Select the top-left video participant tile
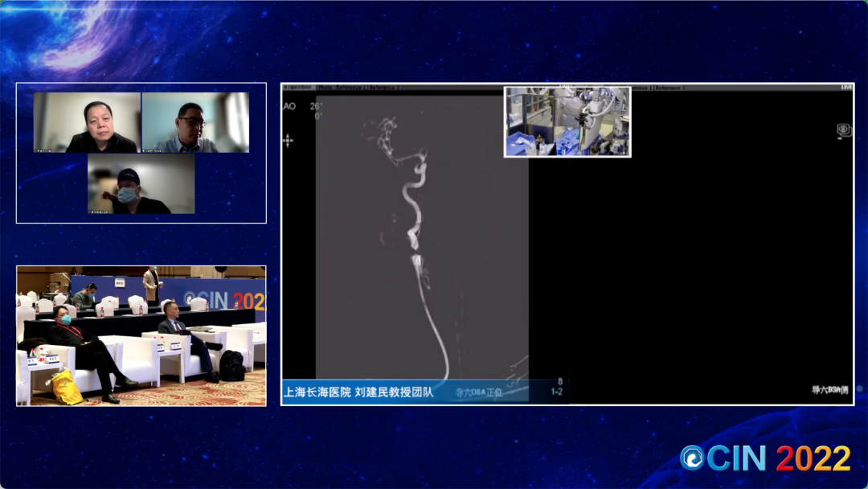 coord(87,122)
